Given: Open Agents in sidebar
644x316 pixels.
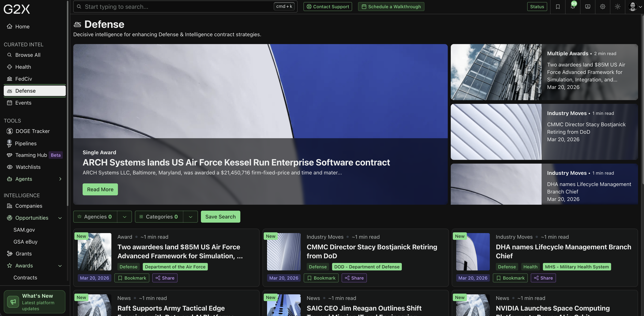Looking at the screenshot, I should [24, 179].
